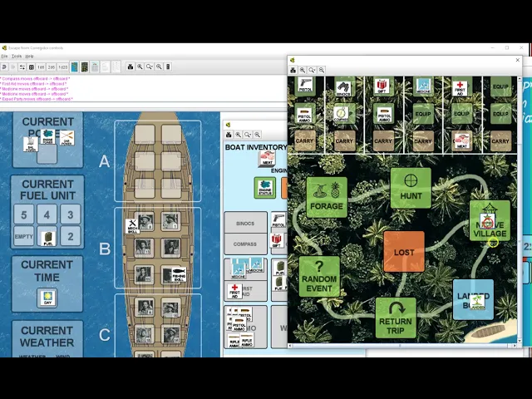Select the RANDOM EVENT space
Screen dimensions: 532x399
319,277
